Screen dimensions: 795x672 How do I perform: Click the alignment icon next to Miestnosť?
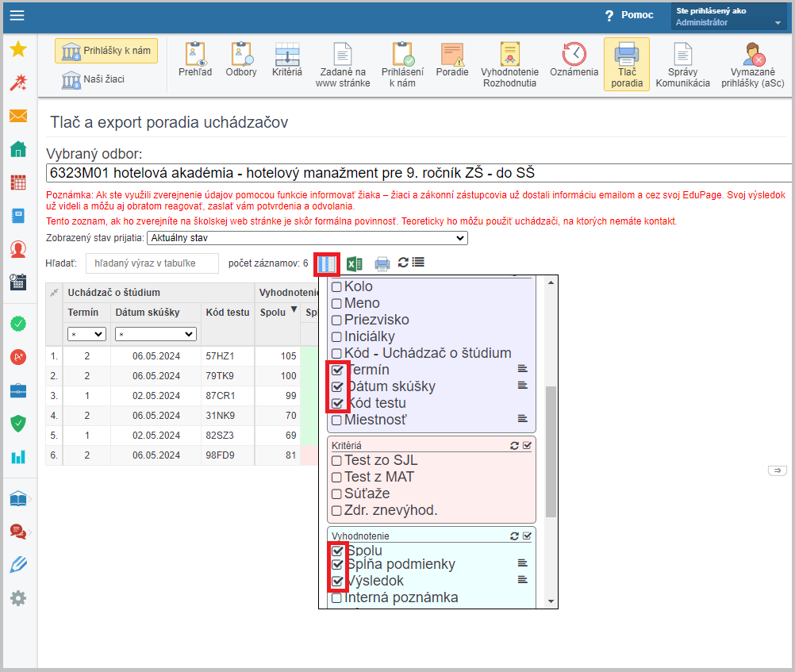[523, 418]
